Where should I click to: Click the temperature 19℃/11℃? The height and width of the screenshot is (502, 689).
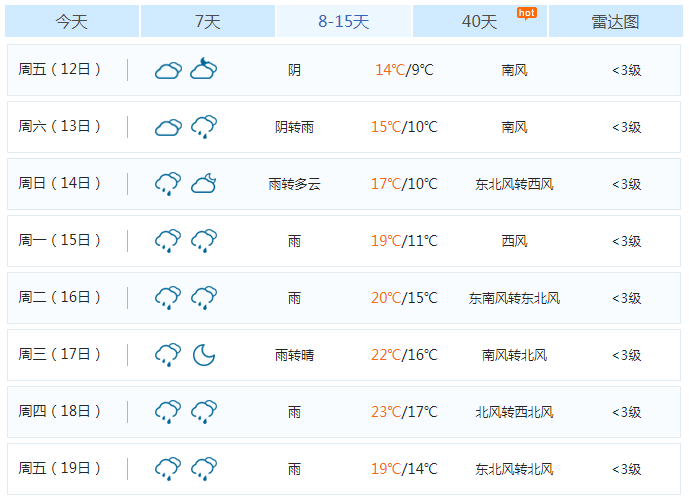404,241
